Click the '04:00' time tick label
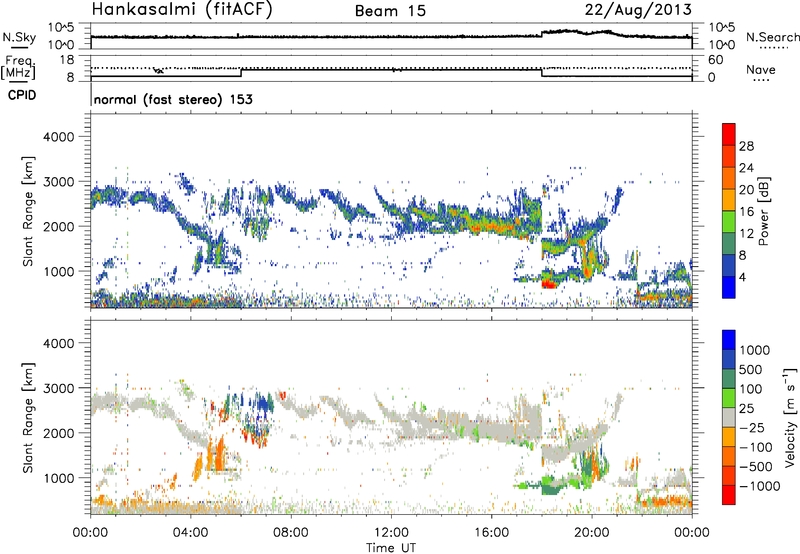The width and height of the screenshot is (800, 554). pyautogui.click(x=191, y=532)
